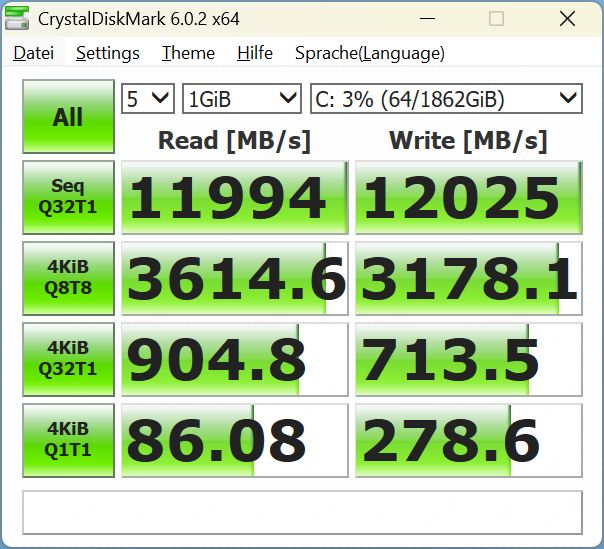Open the Sprache(Language) menu
Screen dimensions: 604x549
pos(369,53)
